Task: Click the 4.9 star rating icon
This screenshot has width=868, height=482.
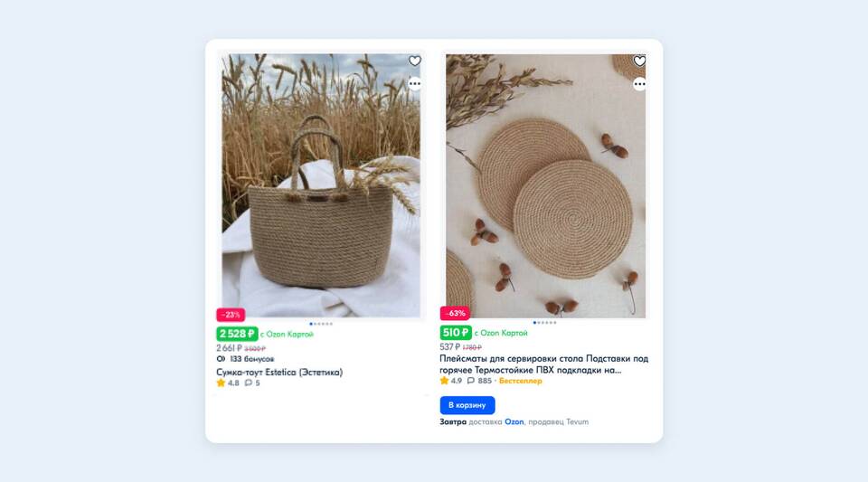Action: tap(444, 380)
